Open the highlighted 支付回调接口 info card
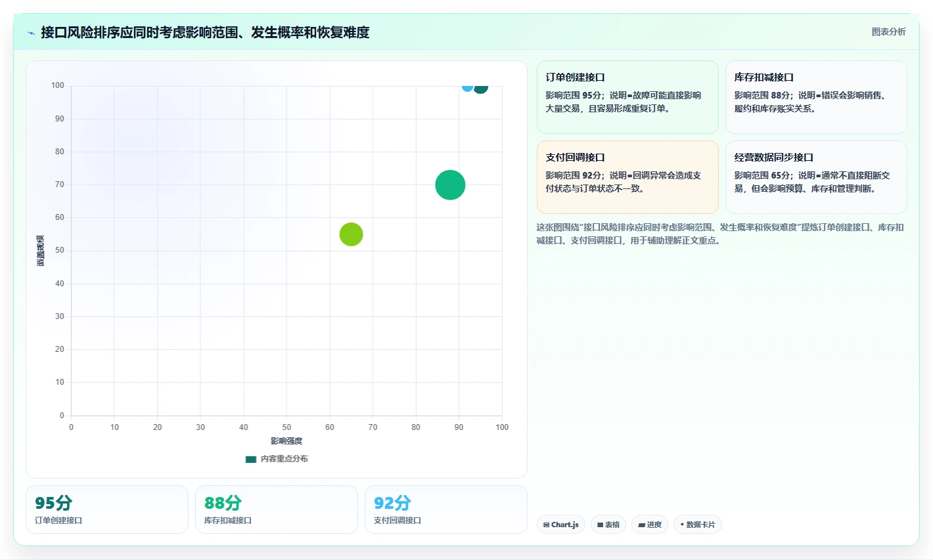Viewport: 933px width, 560px height. [627, 177]
